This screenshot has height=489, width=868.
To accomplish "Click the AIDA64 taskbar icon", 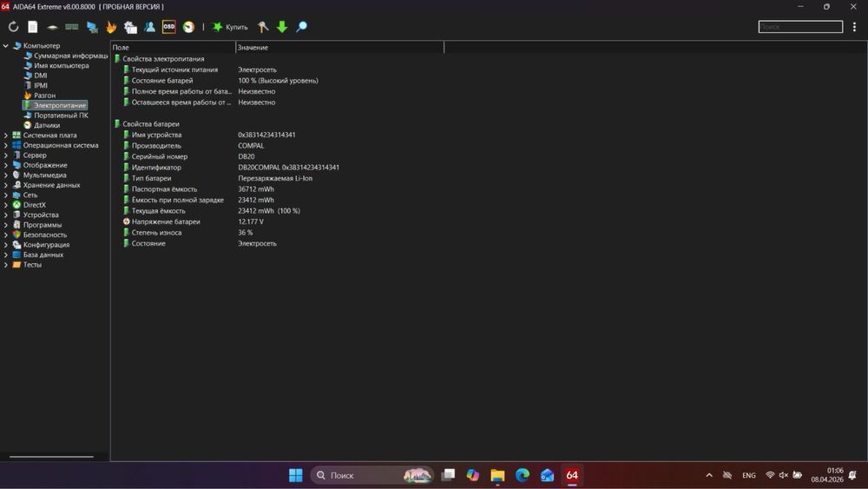I will click(572, 475).
